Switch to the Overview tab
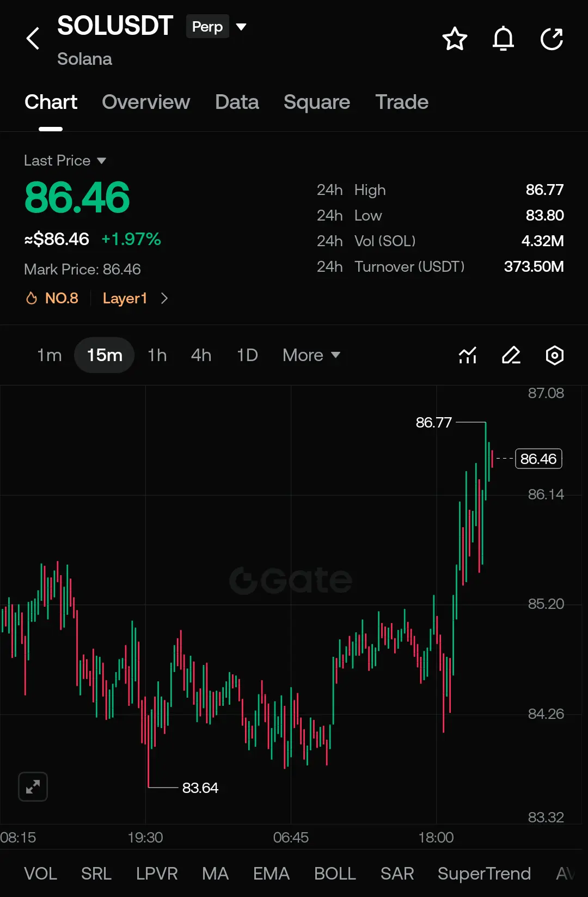Viewport: 588px width, 897px height. tap(146, 102)
